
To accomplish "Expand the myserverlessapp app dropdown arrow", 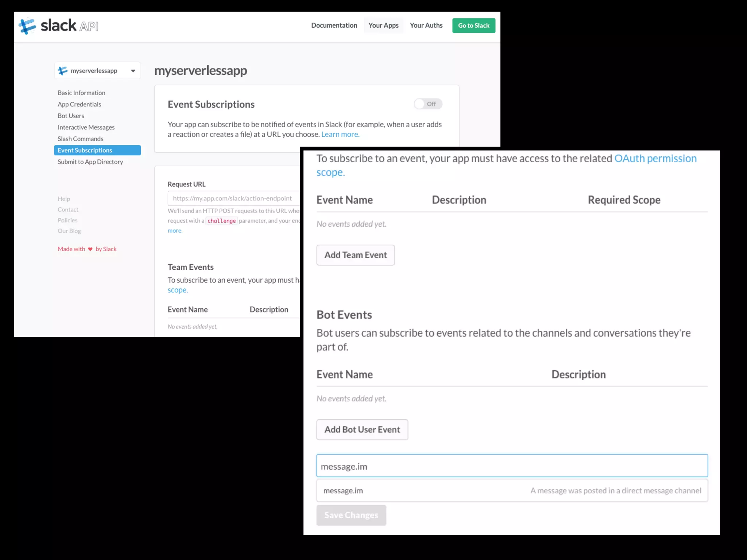I will click(133, 71).
